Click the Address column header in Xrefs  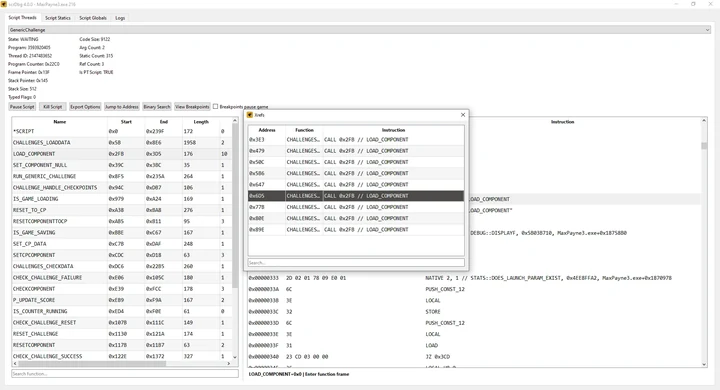pyautogui.click(x=267, y=130)
